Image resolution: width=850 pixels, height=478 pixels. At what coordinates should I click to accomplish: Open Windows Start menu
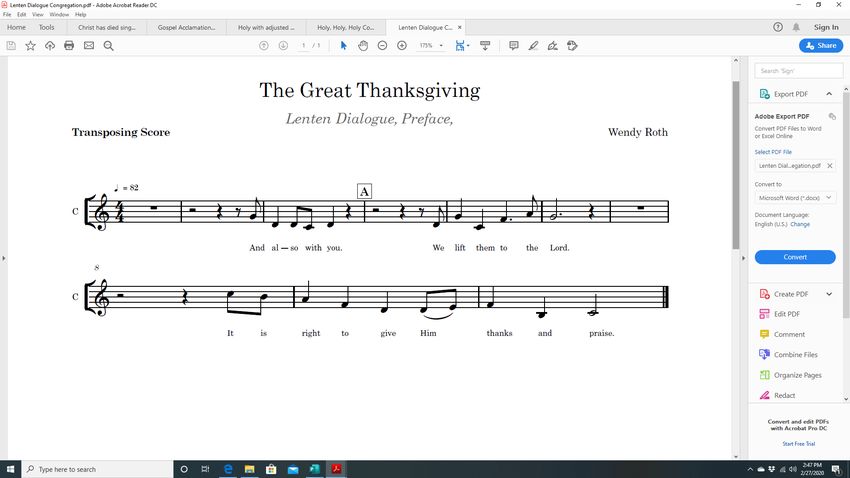tap(11, 469)
